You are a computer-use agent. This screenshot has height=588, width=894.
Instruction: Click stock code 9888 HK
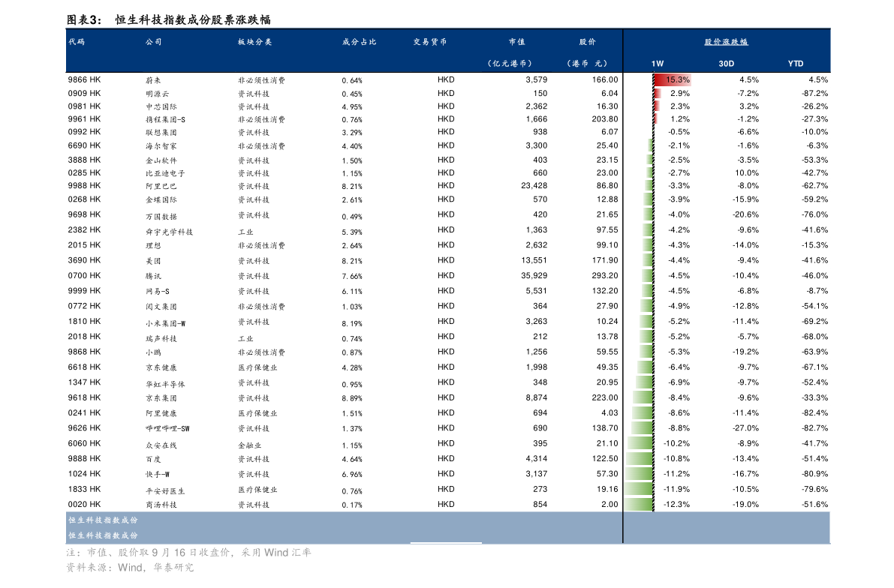click(x=84, y=458)
